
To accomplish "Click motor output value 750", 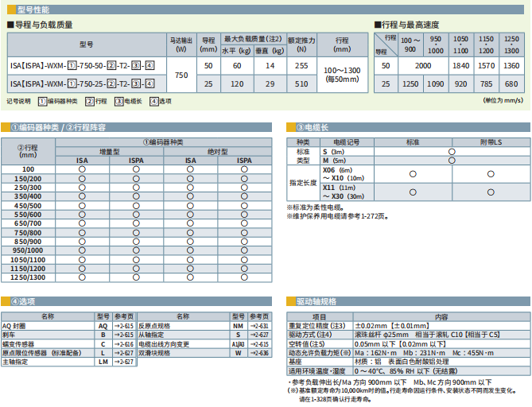I will click(181, 75).
